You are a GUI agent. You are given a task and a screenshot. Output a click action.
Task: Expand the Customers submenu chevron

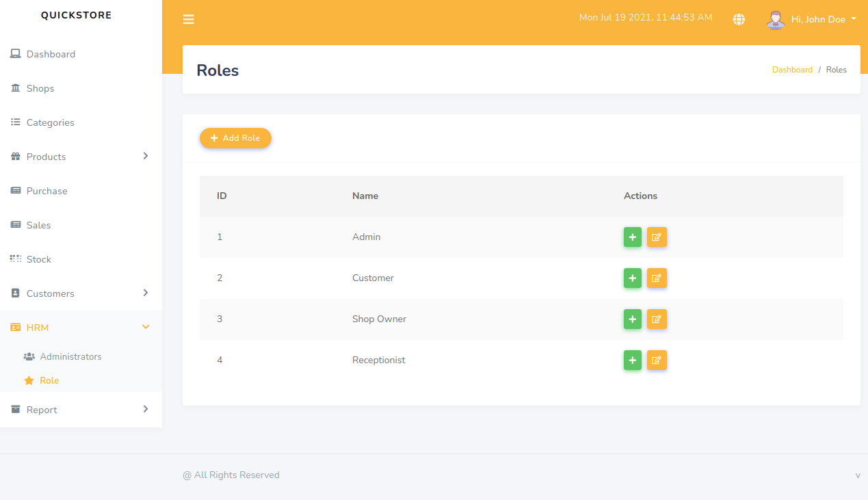(x=145, y=293)
